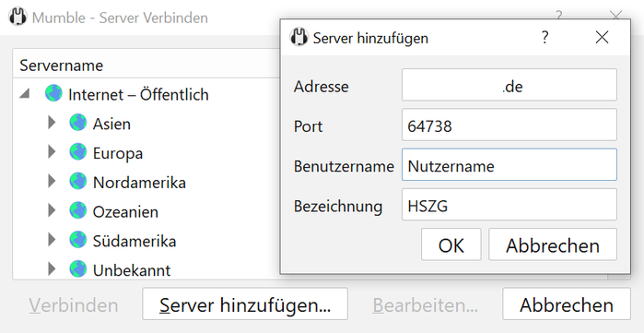Collapse the Internet – Öffentlich tree node
Viewport: 644px width, 333px height.
25,94
